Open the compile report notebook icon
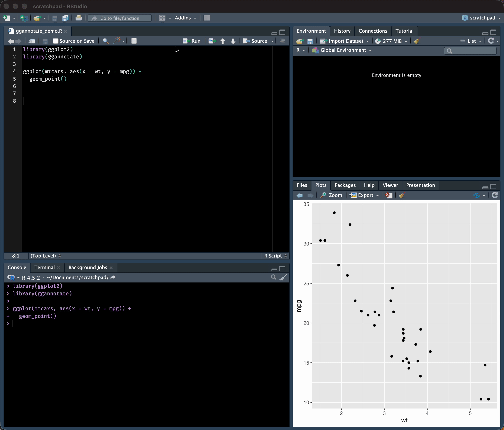504x430 pixels. click(133, 41)
